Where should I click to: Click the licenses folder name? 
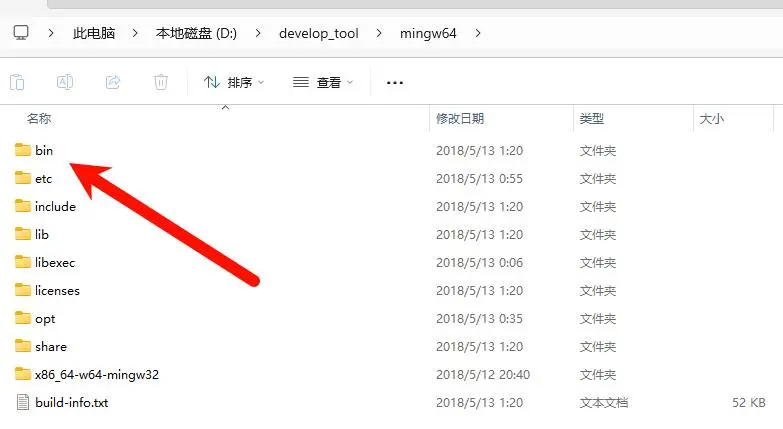tap(57, 290)
